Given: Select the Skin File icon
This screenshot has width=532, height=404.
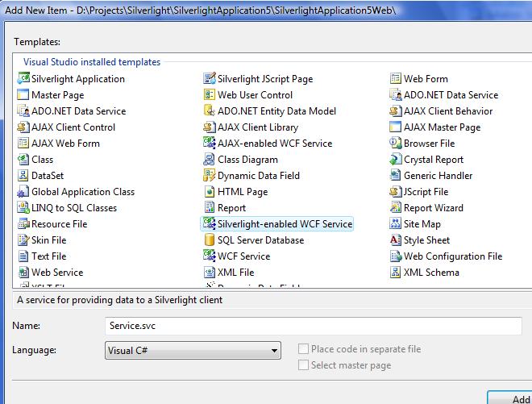Looking at the screenshot, I should coord(23,240).
